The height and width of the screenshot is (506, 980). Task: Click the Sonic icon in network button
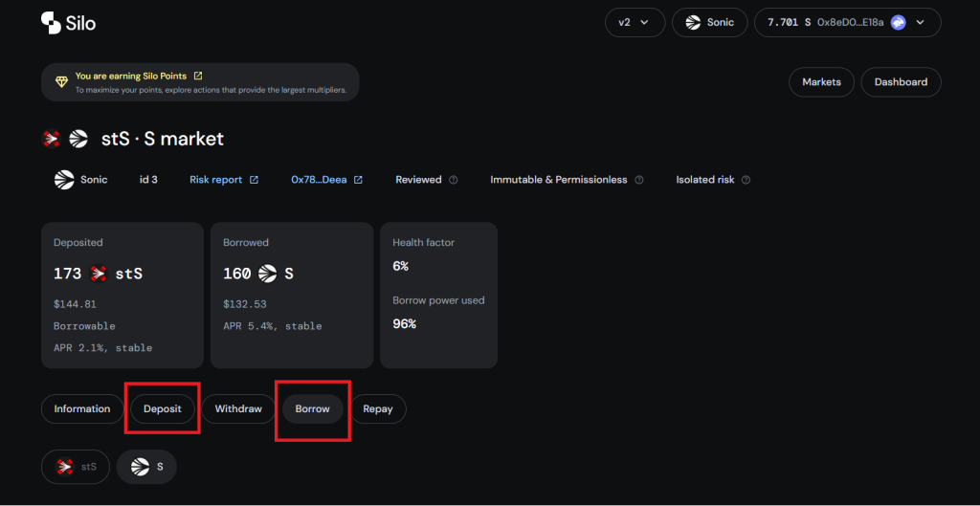point(693,23)
